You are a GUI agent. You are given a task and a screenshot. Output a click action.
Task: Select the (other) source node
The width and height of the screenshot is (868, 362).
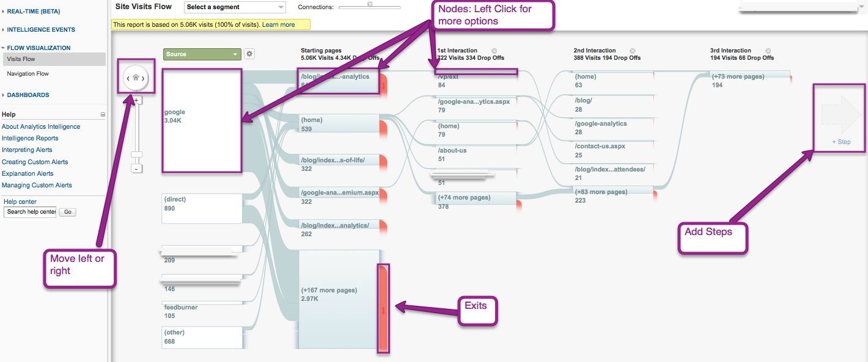[x=202, y=338]
